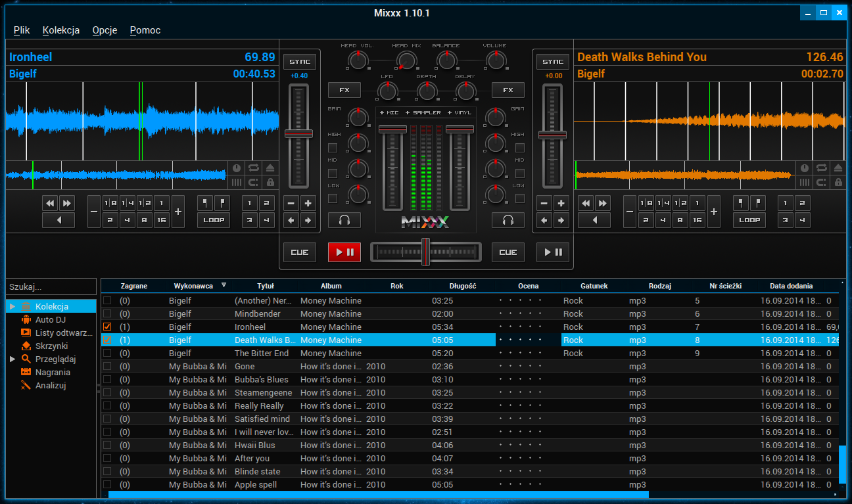The height and width of the screenshot is (504, 852).
Task: Expand the Przeglądaj tree arrow
Action: [x=12, y=359]
